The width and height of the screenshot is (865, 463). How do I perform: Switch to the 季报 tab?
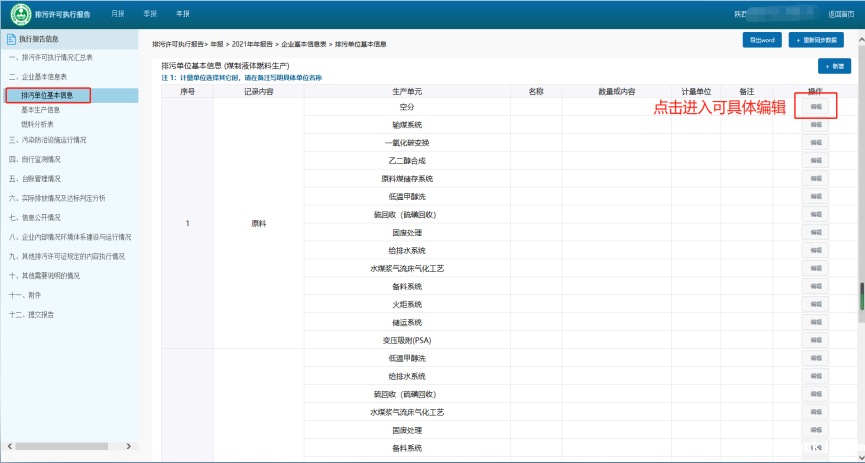pyautogui.click(x=150, y=14)
